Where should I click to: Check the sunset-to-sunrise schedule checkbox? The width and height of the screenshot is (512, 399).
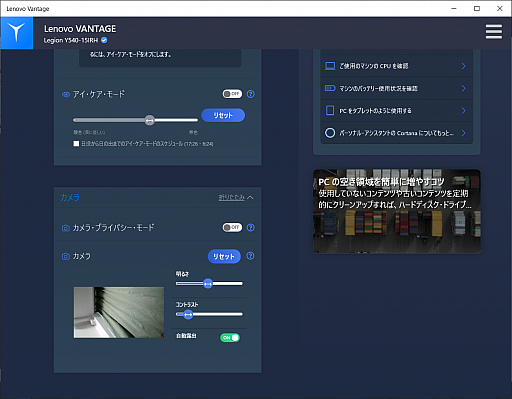click(76, 144)
